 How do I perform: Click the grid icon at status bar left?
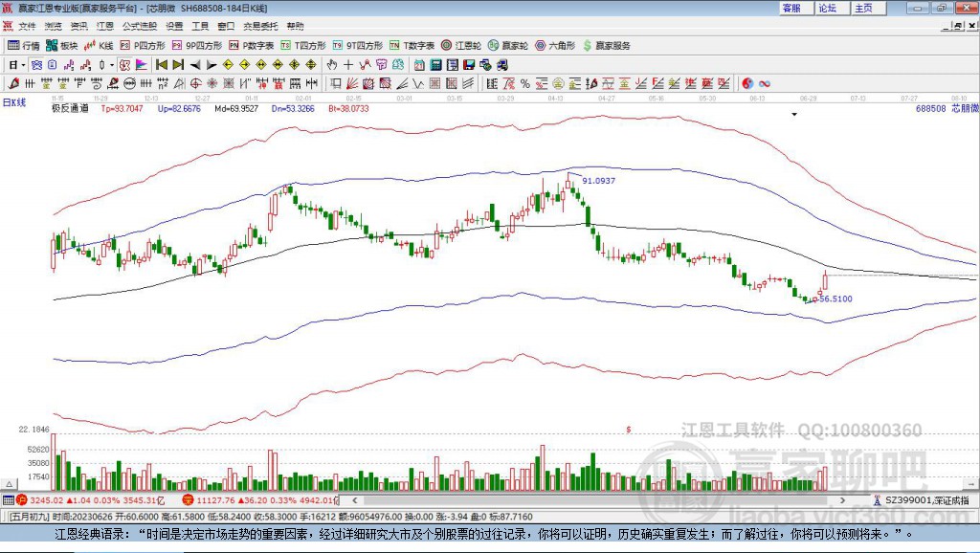[x=8, y=499]
